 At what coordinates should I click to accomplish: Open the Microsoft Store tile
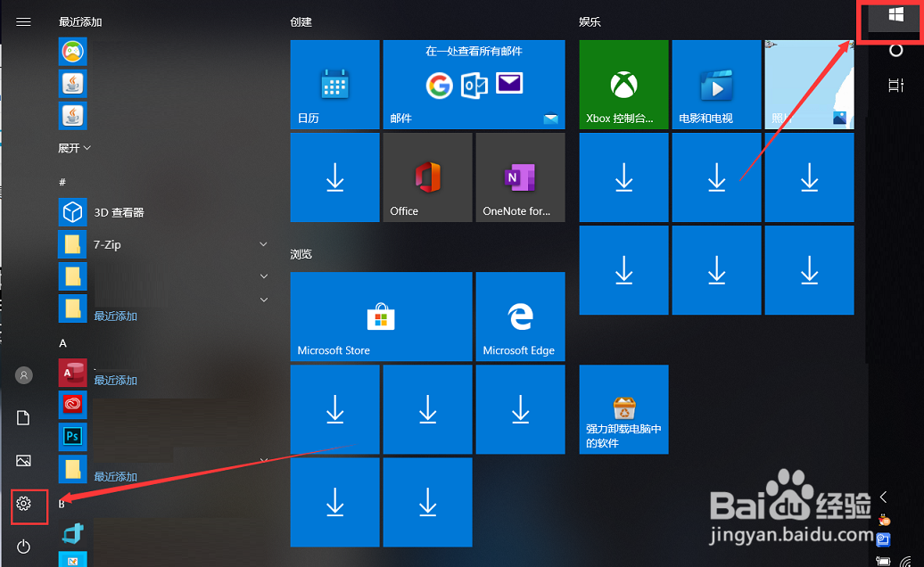[381, 316]
